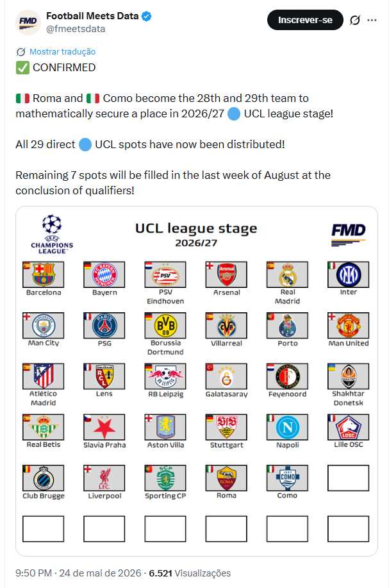Click the UEFA Champions League logo

(52, 234)
